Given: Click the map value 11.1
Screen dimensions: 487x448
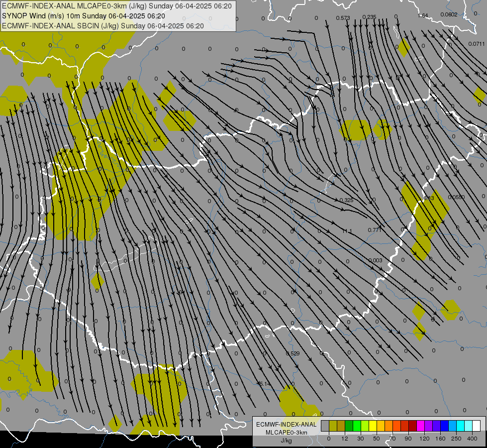Looking at the screenshot, I should [x=347, y=231].
